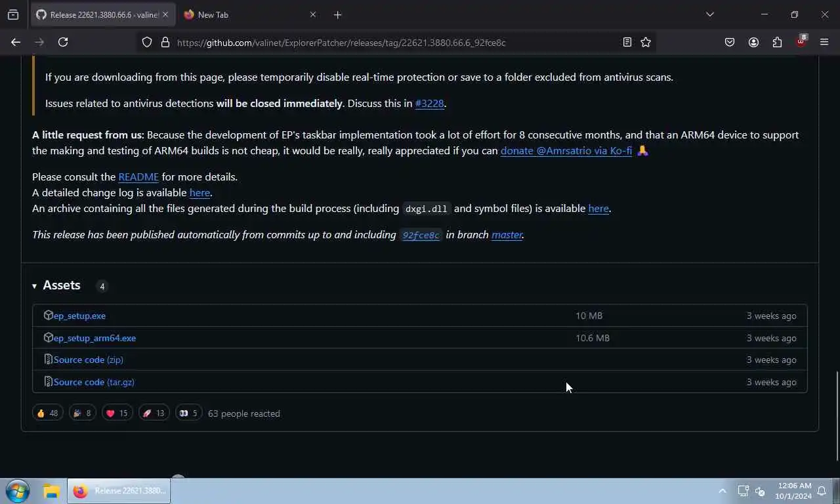Show hidden system tray icons
Screen dimensions: 840x504
723,491
